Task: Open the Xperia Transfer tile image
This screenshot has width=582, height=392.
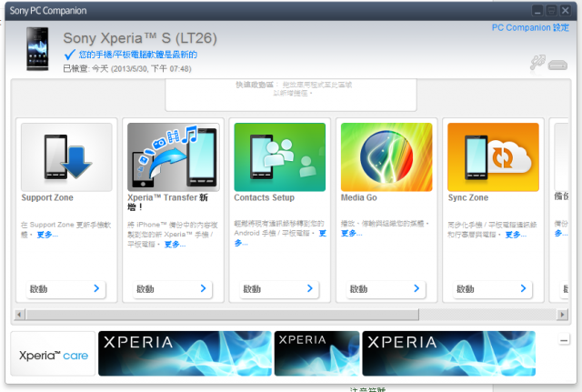Action: pos(174,157)
